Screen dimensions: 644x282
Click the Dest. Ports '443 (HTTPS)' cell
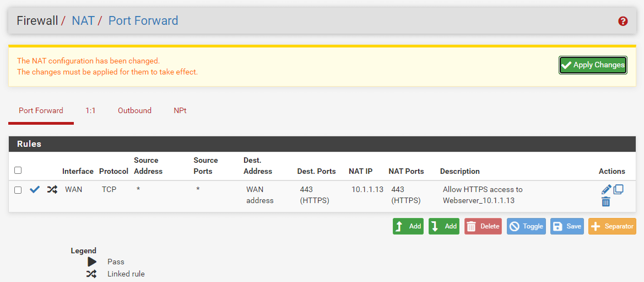pyautogui.click(x=315, y=195)
